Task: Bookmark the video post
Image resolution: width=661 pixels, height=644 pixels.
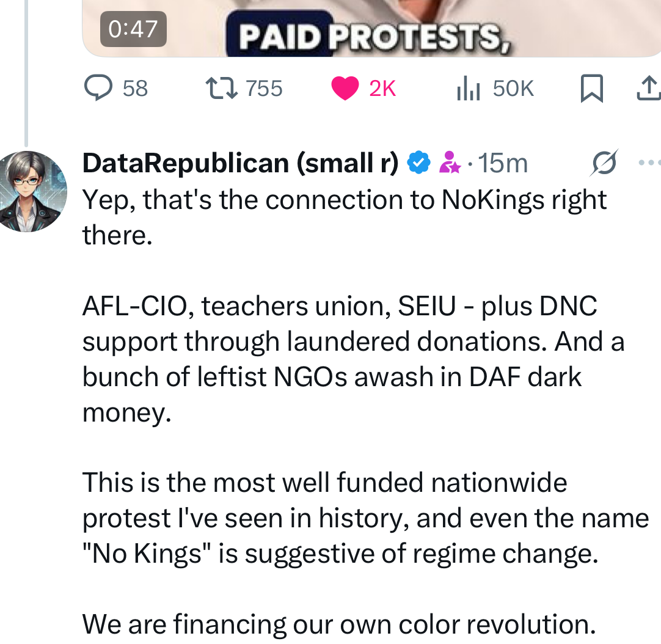Action: [591, 90]
